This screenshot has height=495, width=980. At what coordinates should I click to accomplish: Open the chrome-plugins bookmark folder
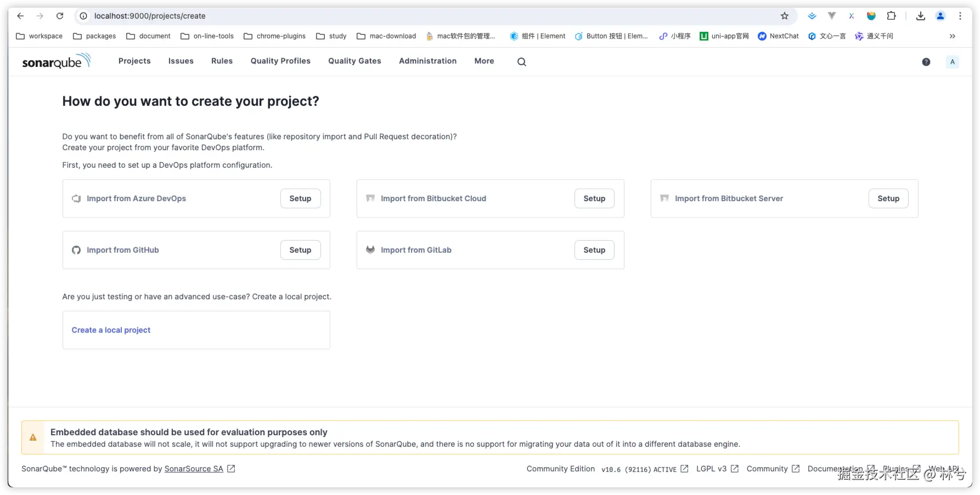274,36
